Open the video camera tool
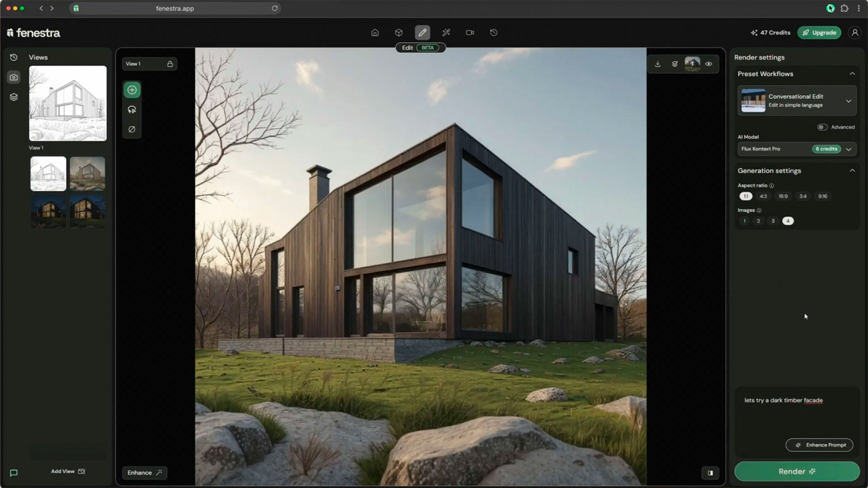This screenshot has height=488, width=868. coord(470,33)
